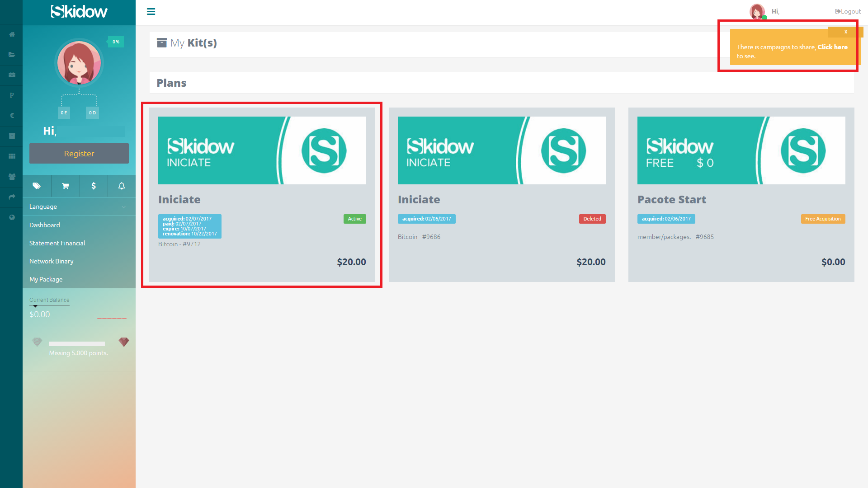
Task: Select the 0 E left-leg box
Action: pyautogui.click(x=64, y=113)
